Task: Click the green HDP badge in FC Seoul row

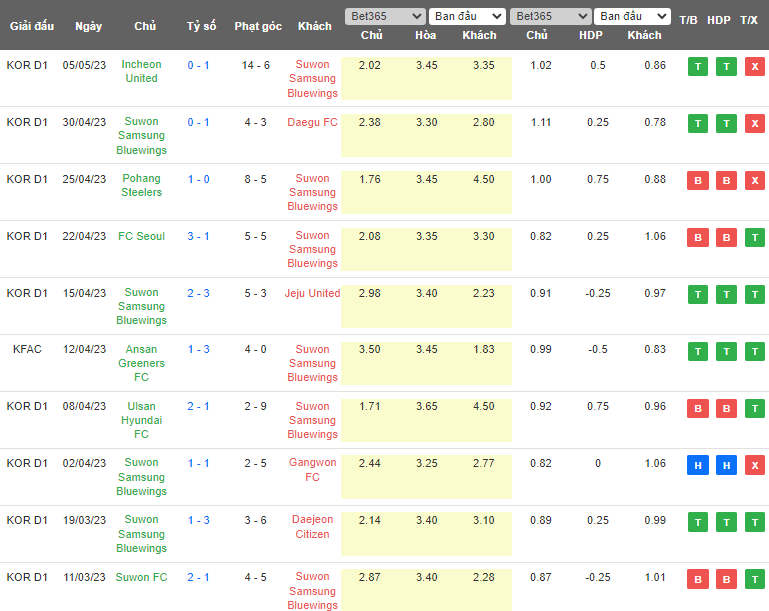Action: click(x=726, y=238)
